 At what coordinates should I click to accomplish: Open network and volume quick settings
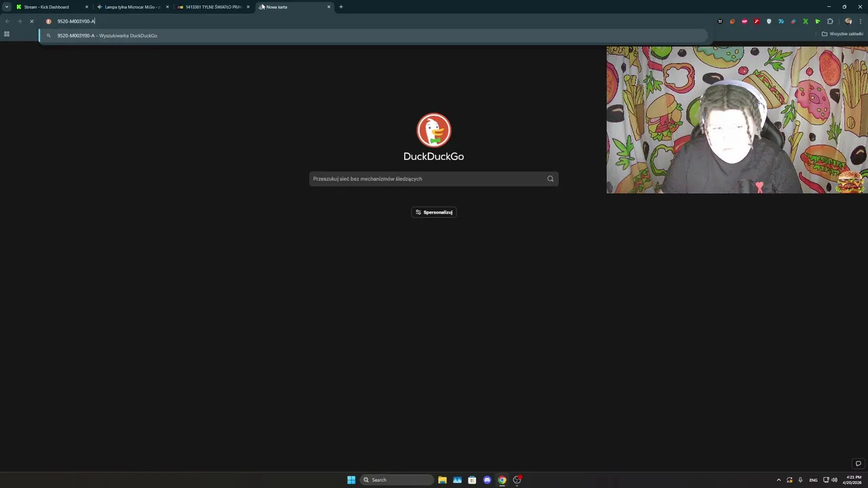[x=830, y=480]
